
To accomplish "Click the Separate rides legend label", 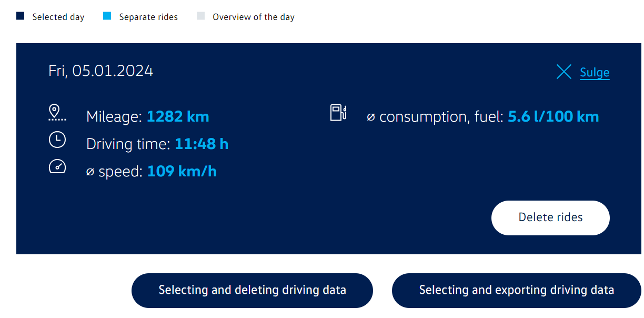I will point(148,17).
